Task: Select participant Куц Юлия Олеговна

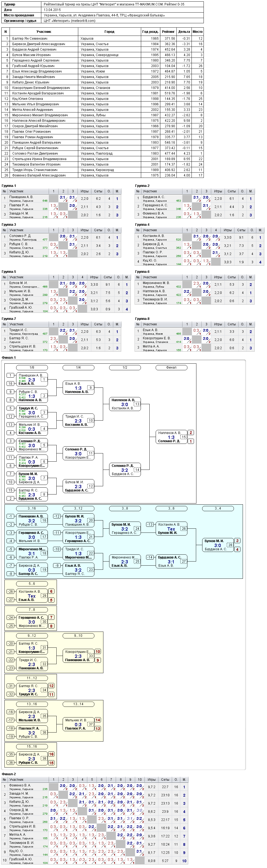Action: 27,99
